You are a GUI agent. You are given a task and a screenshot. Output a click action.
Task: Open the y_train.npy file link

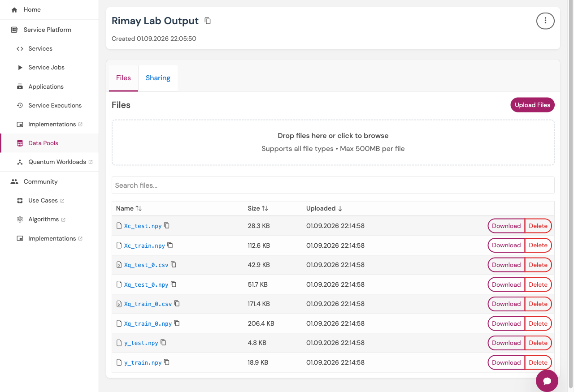[143, 362]
